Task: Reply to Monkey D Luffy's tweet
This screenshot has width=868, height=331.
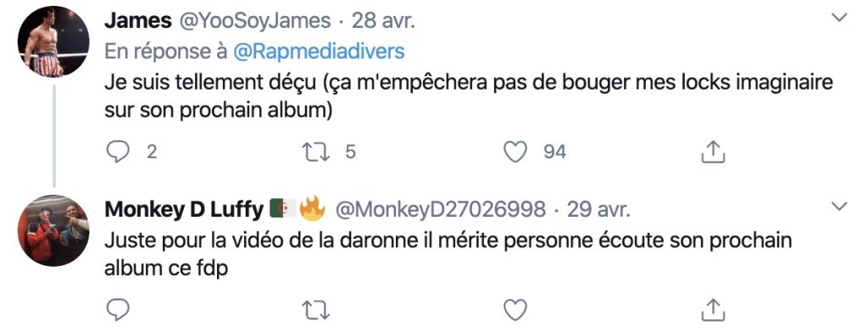Action: point(117,310)
